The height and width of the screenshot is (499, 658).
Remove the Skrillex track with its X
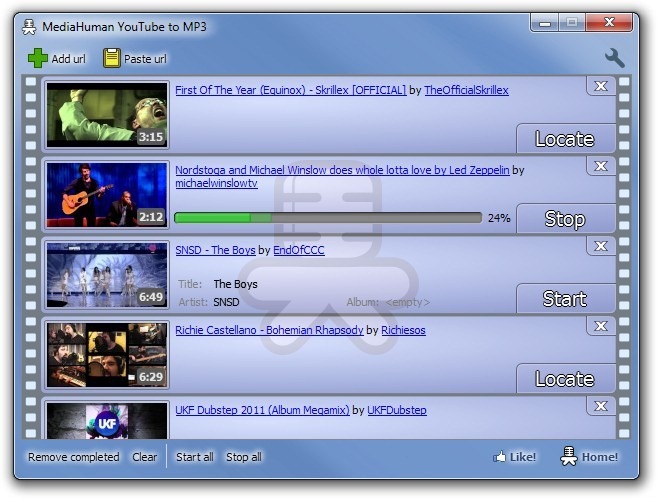(601, 86)
